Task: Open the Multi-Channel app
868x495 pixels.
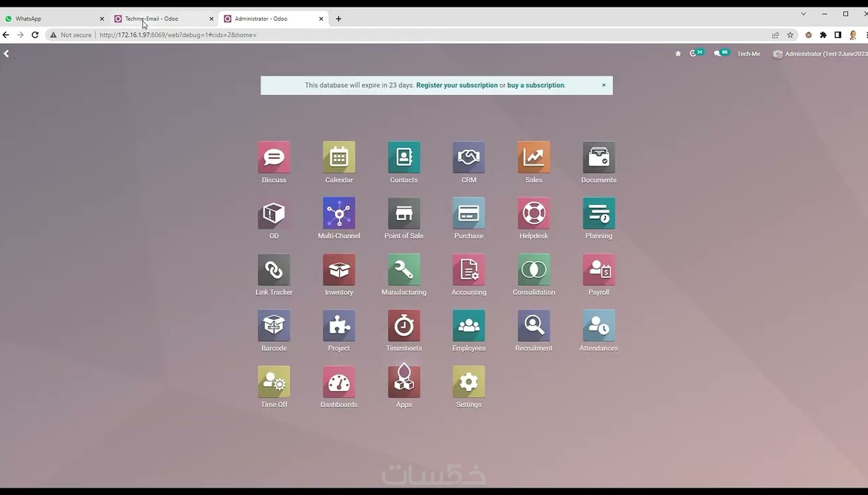Action: [x=339, y=213]
